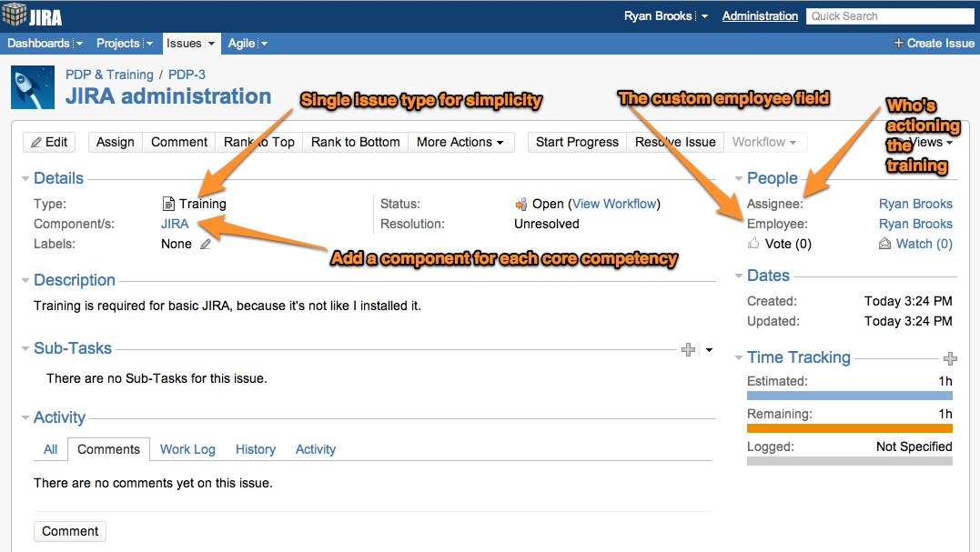Viewport: 980px width, 552px height.
Task: Click the Start Progress button
Action: click(577, 142)
